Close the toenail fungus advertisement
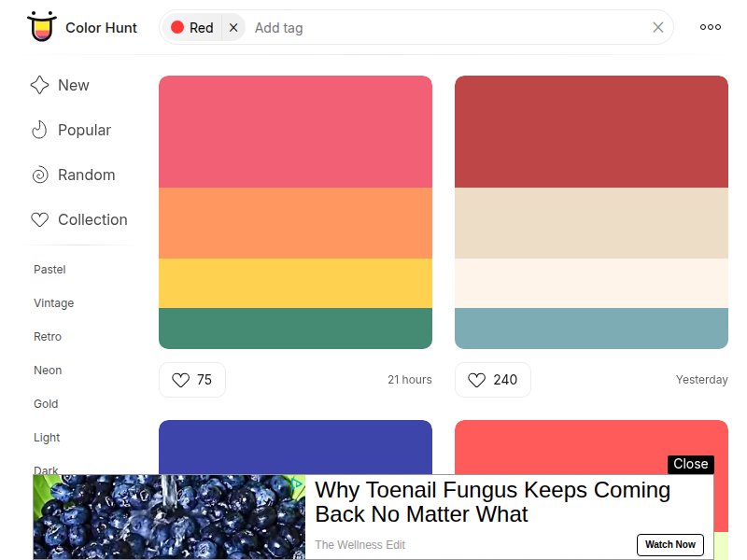This screenshot has width=747, height=560. [x=691, y=464]
